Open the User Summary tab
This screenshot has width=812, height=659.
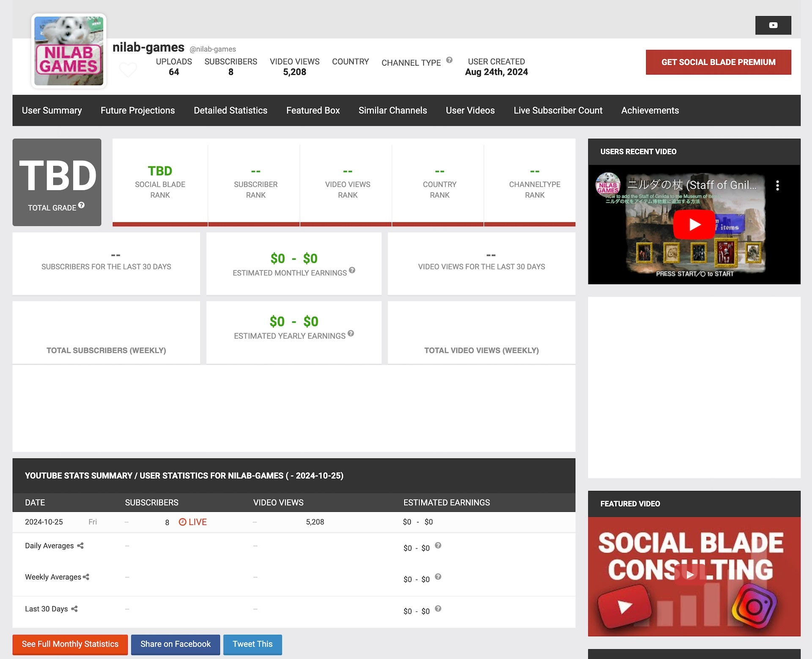tap(52, 110)
